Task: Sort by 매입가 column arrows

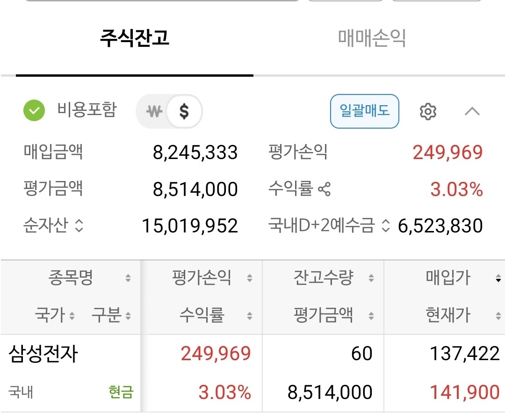Action: point(498,279)
